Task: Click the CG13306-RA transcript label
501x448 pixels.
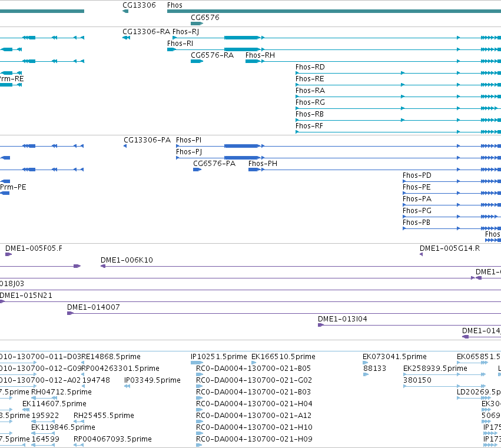Action: click(146, 32)
